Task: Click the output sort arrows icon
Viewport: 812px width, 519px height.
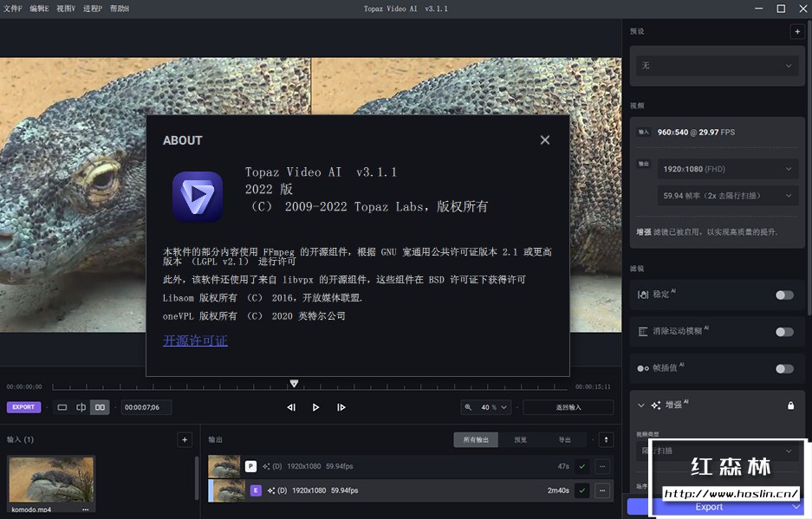Action: [x=607, y=440]
